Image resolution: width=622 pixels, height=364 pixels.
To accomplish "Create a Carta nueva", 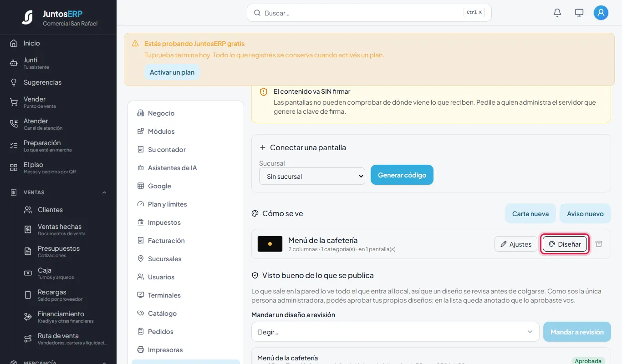I will [530, 213].
